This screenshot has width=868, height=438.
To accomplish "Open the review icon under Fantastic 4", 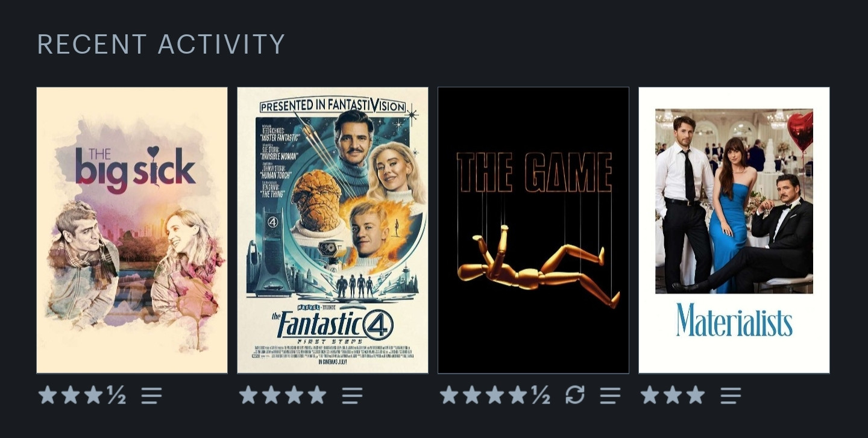I will coord(352,396).
